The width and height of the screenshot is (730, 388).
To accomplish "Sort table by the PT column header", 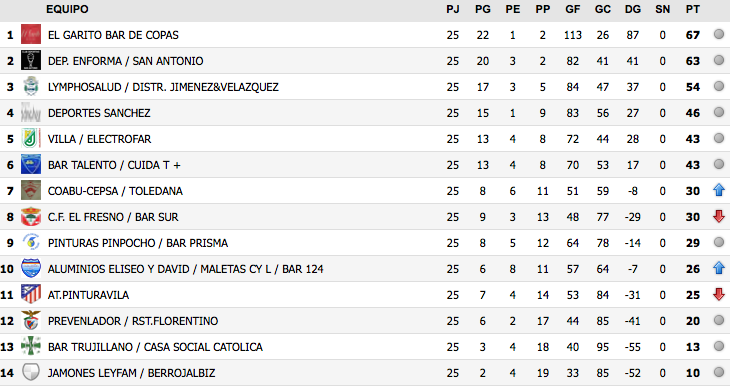I will pos(692,9).
